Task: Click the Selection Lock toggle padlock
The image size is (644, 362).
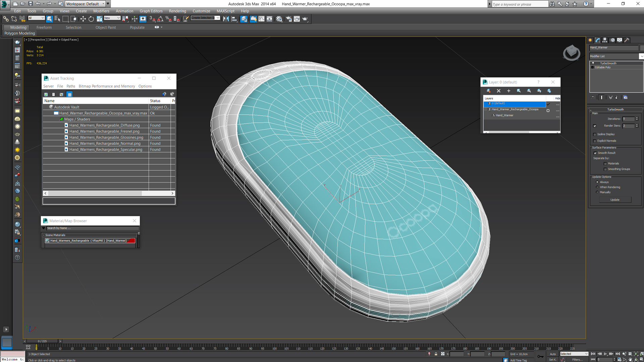Action: click(436, 354)
